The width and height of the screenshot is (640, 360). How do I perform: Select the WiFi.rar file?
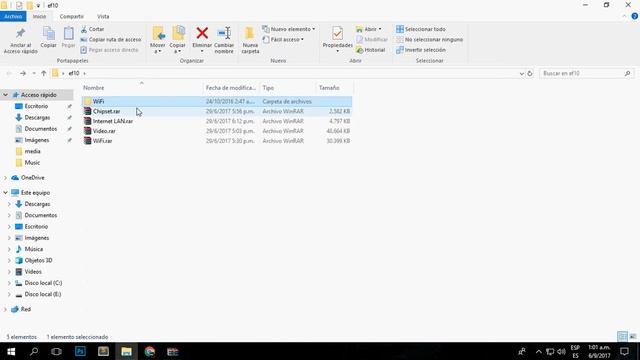[216, 141]
